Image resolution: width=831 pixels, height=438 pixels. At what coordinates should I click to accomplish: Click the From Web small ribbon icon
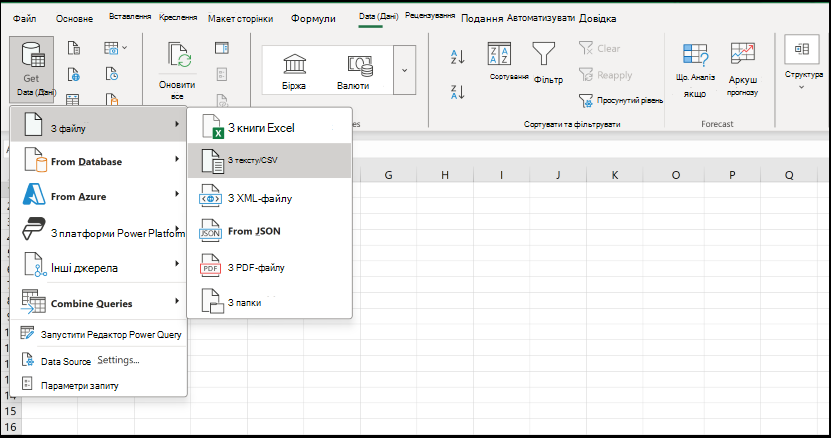point(74,74)
